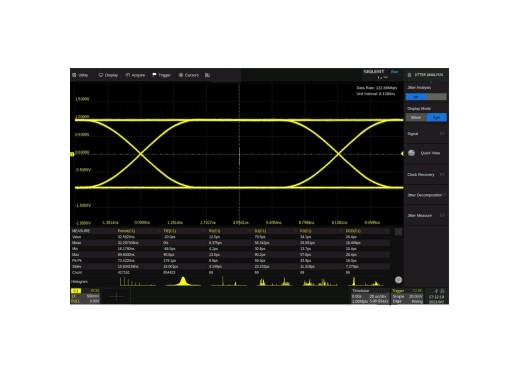Viewport: 520px width, 380px height.
Task: Close the measurement table with X
Action: point(398,232)
